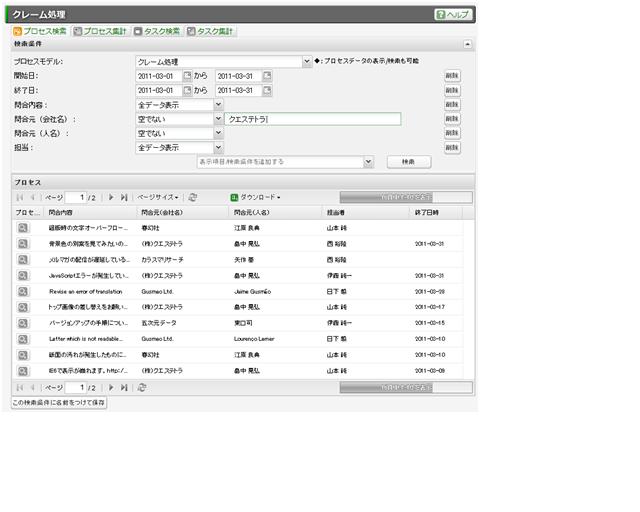Viewport: 640px width, 512px height.
Task: Switch to the プロセス集計 tab
Action: pos(101,32)
